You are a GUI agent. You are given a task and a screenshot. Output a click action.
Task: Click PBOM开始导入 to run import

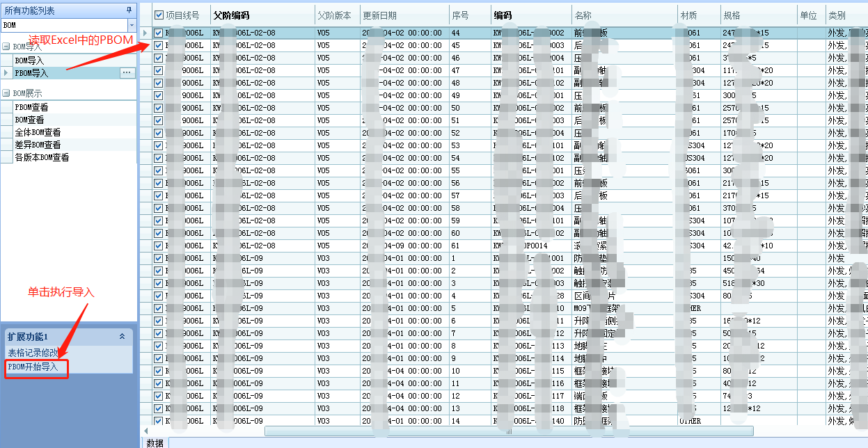pyautogui.click(x=33, y=366)
